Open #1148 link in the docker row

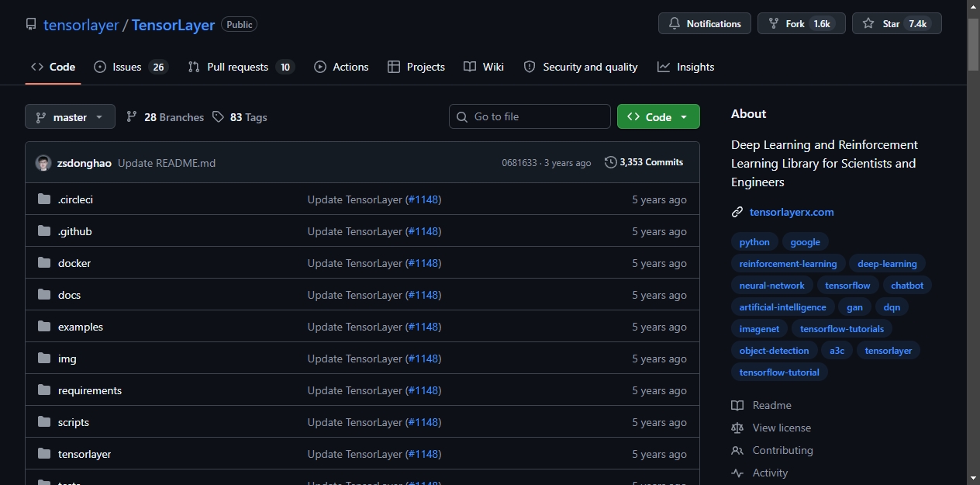(x=423, y=263)
